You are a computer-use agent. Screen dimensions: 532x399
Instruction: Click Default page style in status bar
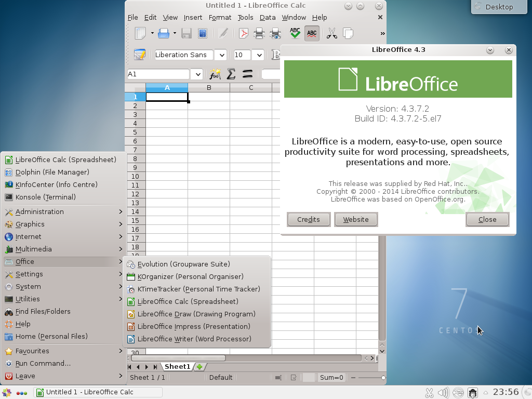[220, 378]
